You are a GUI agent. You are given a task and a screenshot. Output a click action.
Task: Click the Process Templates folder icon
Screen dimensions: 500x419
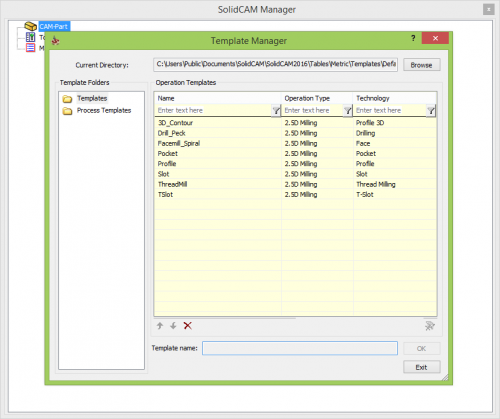tap(67, 111)
